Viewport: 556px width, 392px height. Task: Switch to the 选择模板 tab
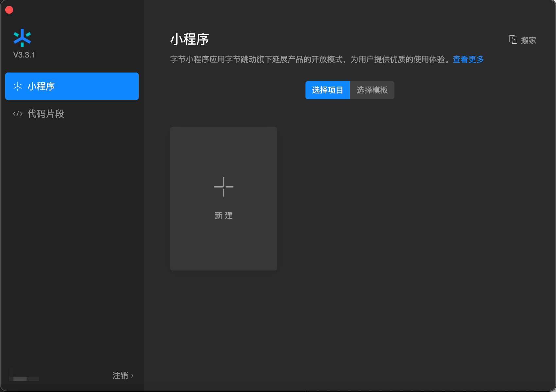[372, 90]
